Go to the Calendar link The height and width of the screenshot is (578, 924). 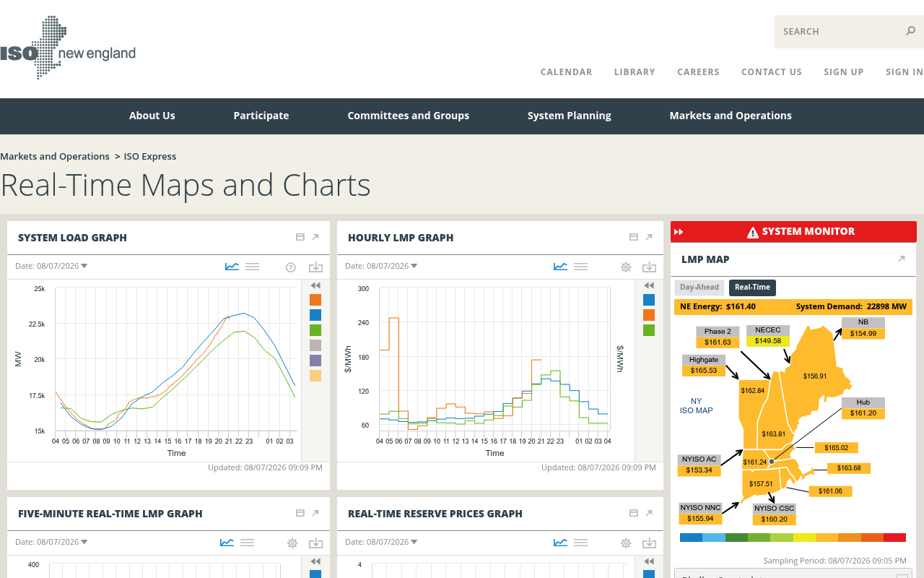pyautogui.click(x=567, y=72)
